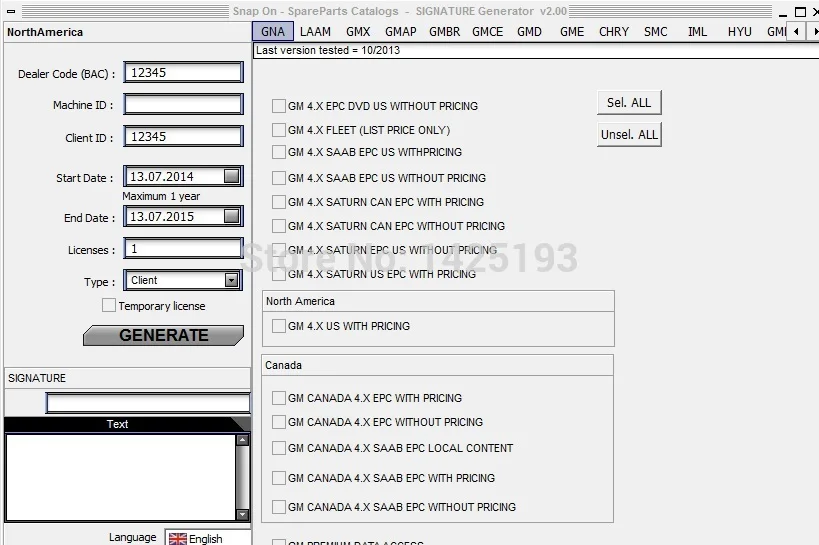Image resolution: width=819 pixels, height=545 pixels.
Task: Check GM 4.X SAAB EPC US WITHOUT PRICING
Action: coord(279,178)
